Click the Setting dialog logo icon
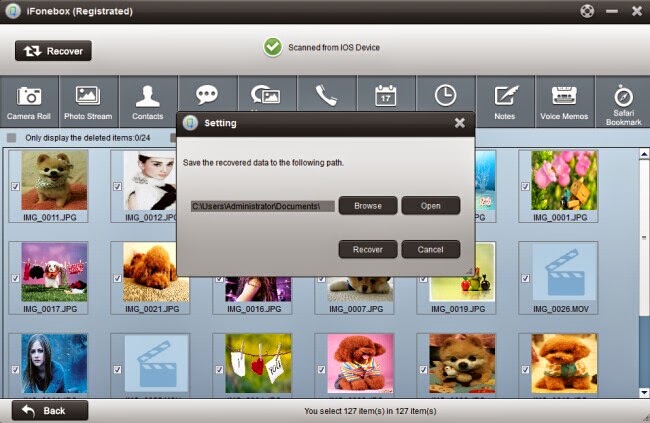Viewport: 650px width, 423px height. pos(190,123)
